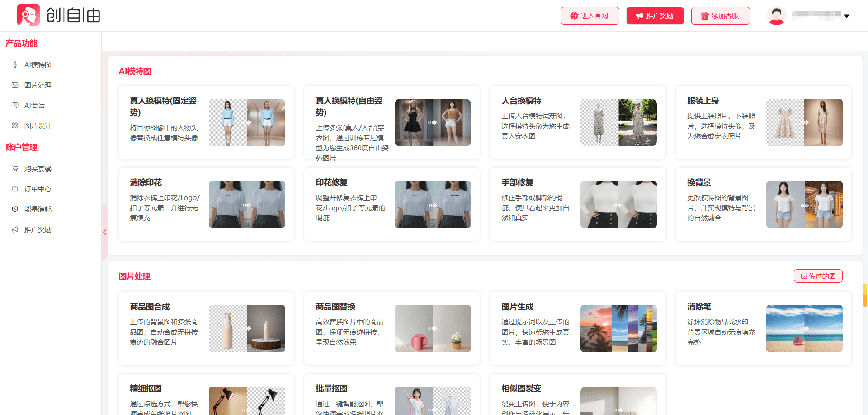Click the 添加客服 button
The width and height of the screenshot is (868, 415).
point(720,16)
